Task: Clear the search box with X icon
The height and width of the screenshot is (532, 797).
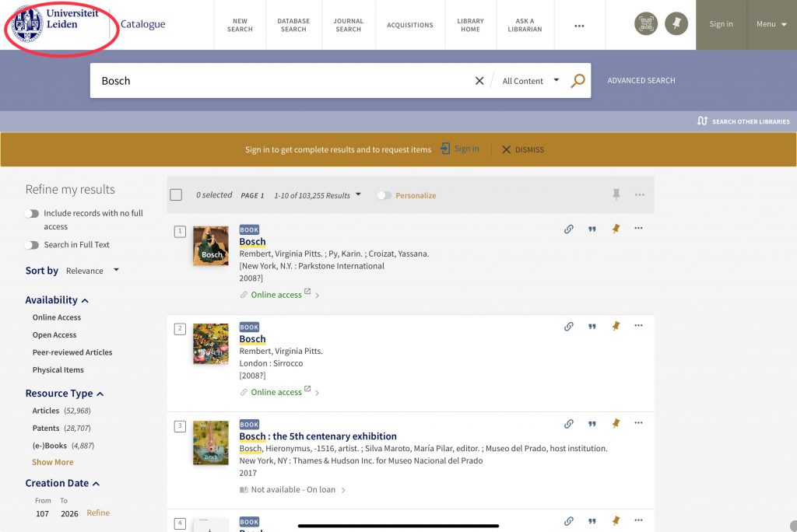Action: 479,81
